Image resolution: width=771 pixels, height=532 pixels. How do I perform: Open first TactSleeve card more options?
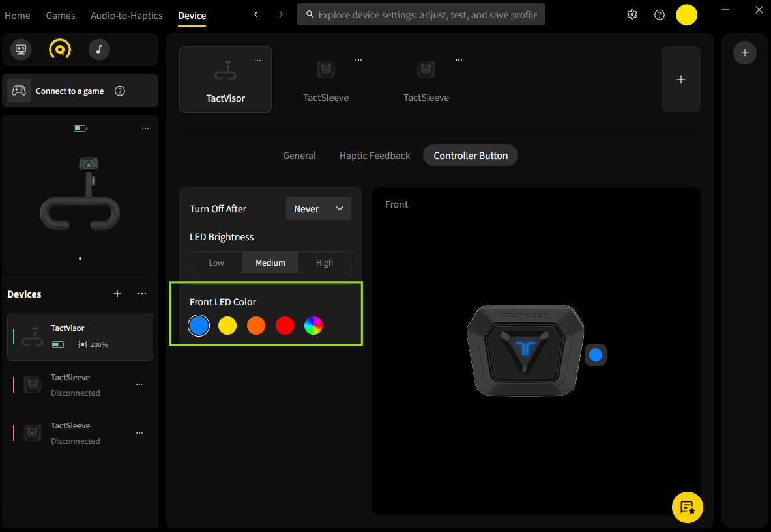pyautogui.click(x=358, y=60)
